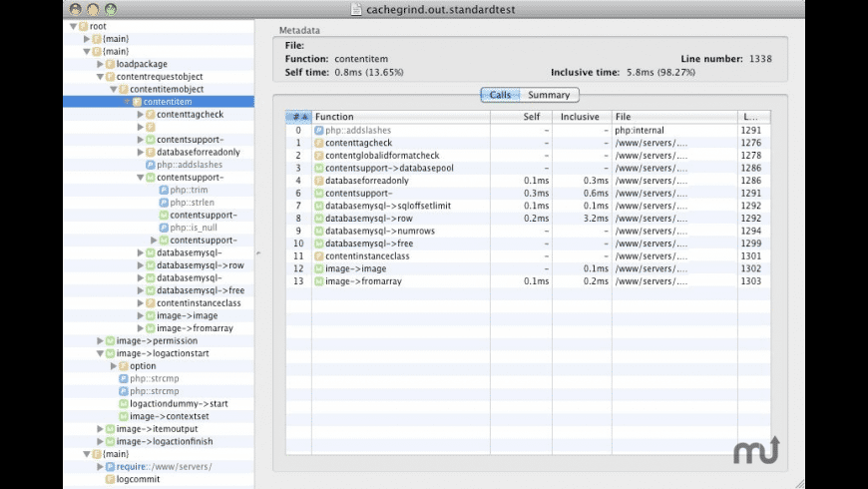The image size is (868, 489).
Task: Click the split view divider handle
Action: coord(258,253)
